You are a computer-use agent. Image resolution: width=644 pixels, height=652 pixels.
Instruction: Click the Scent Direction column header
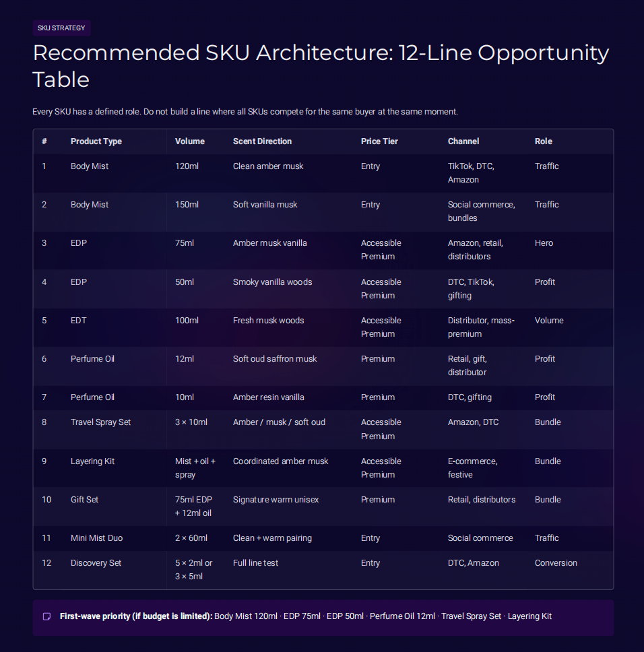pos(262,141)
